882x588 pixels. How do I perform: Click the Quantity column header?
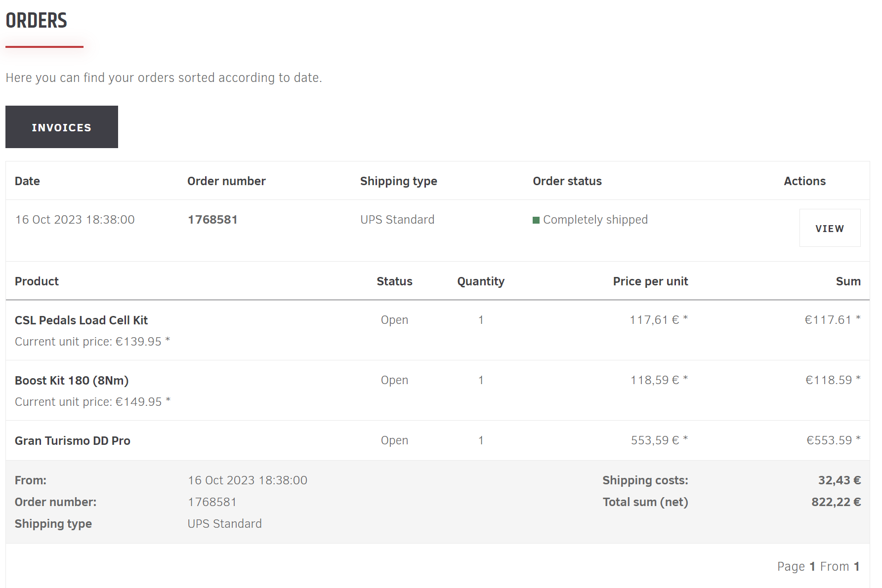tap(481, 281)
